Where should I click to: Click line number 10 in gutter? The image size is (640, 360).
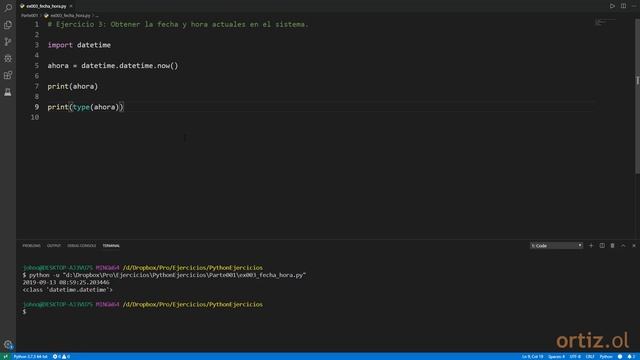click(35, 118)
